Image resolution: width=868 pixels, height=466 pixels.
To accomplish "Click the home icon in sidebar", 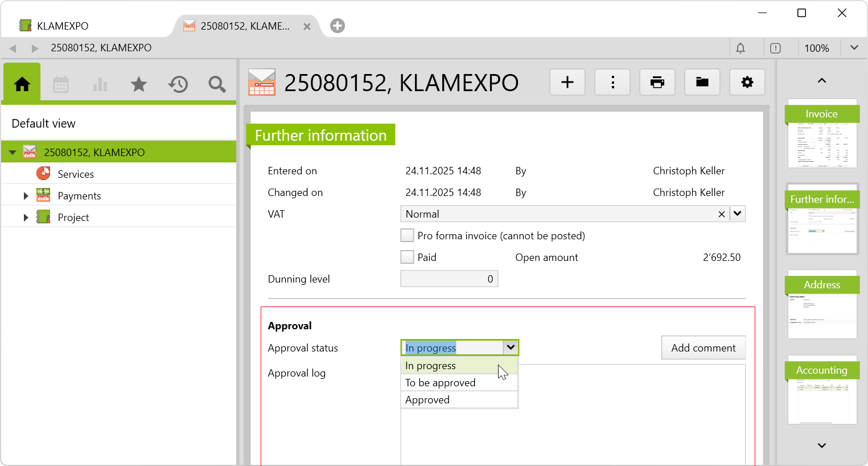I will pos(22,84).
